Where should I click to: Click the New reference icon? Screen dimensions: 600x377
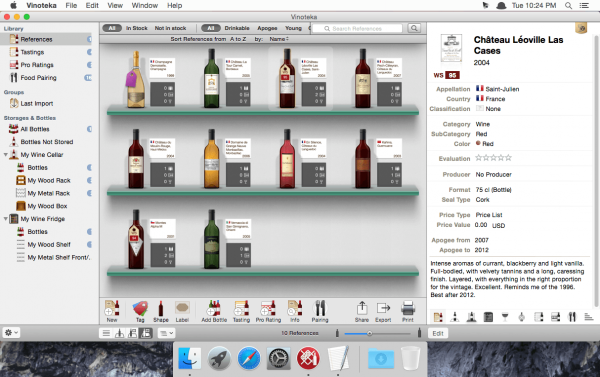[112, 308]
